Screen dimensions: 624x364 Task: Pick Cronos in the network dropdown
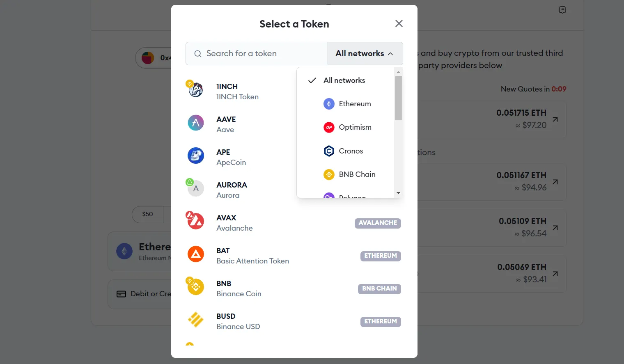pos(351,151)
